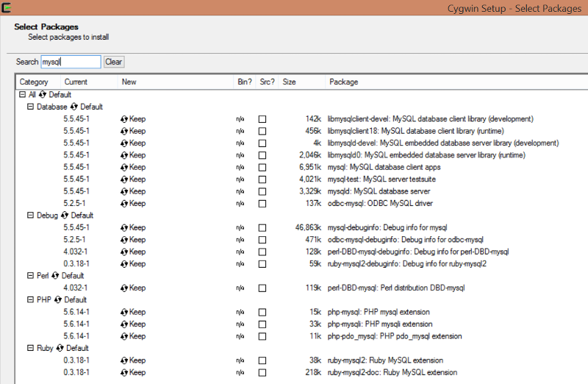Cycle the Keep action for perl-DBD-mysql Perl distribution
588x384 pixels.
(x=133, y=288)
